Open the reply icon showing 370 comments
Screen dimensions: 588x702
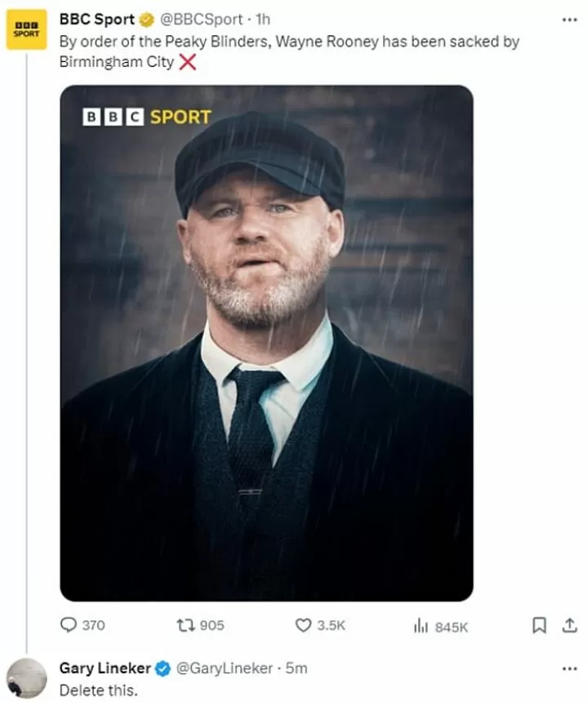68,625
